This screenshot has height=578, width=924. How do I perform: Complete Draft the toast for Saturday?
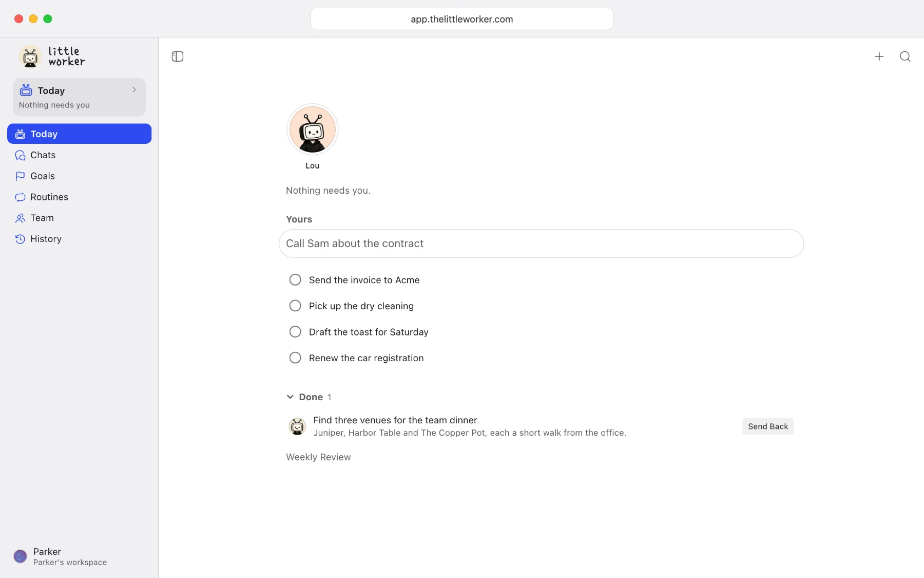pyautogui.click(x=295, y=332)
